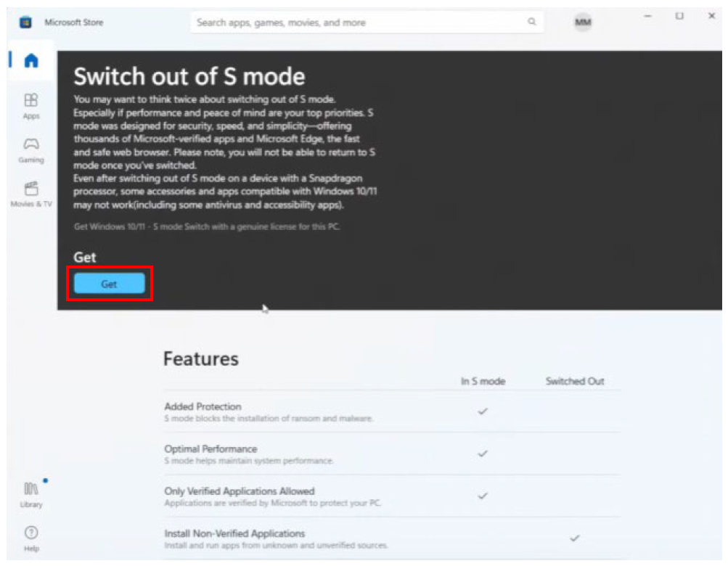
Task: Maximize the Microsoft Store window
Action: [x=679, y=16]
